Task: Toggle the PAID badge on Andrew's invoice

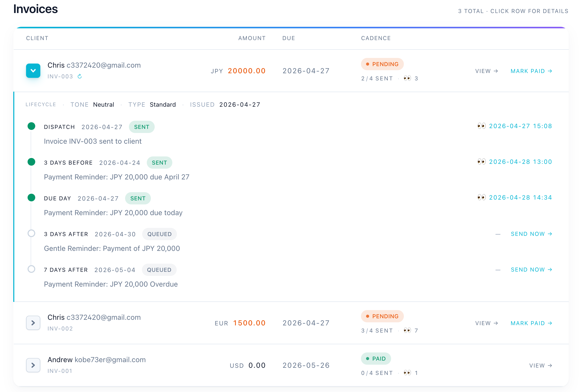Action: coord(376,358)
